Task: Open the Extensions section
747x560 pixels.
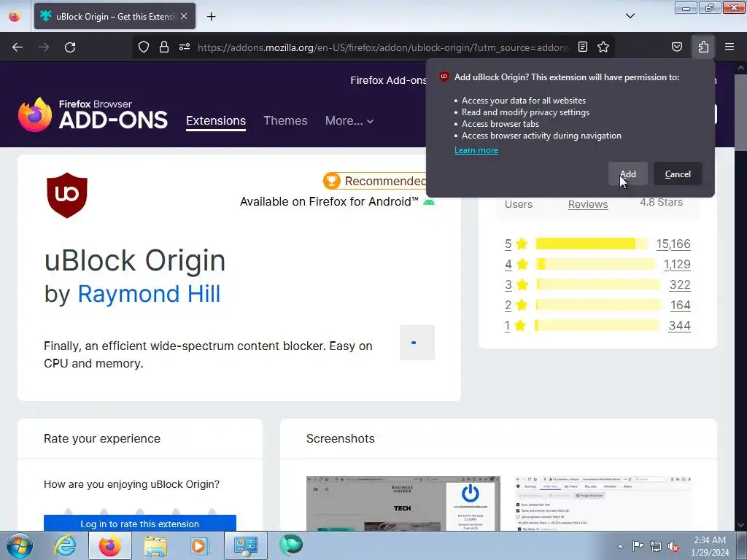Action: coord(216,121)
